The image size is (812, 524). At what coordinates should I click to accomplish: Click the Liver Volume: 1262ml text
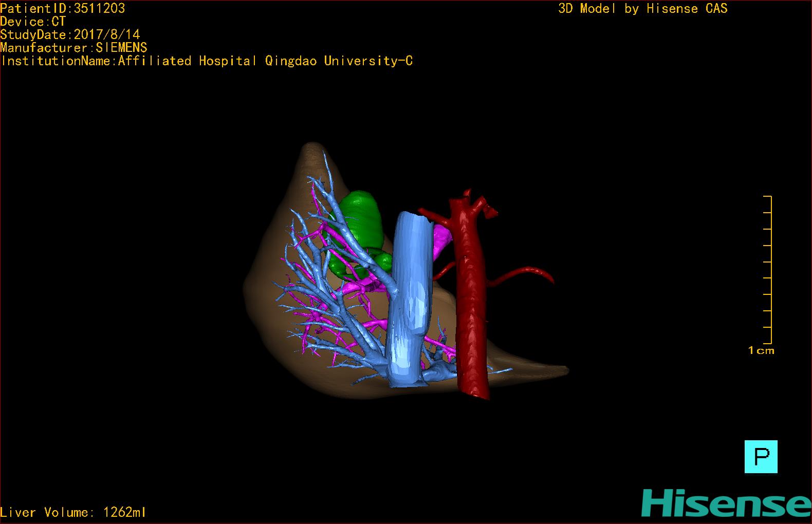pos(73,512)
